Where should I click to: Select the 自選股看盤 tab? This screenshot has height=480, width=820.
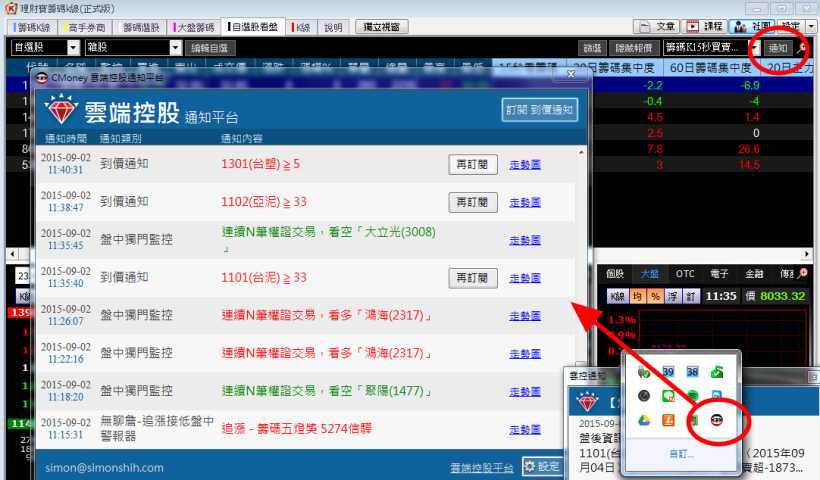[253, 27]
